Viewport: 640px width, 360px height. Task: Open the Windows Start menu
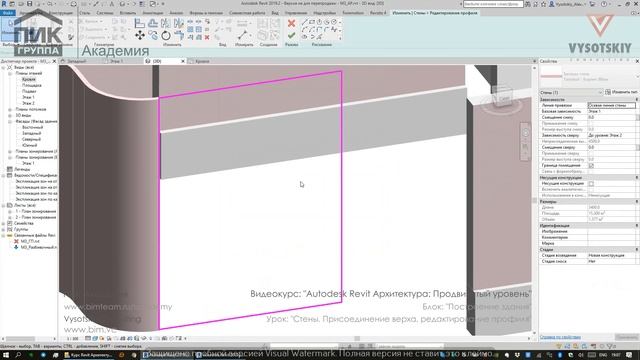pyautogui.click(x=6, y=355)
